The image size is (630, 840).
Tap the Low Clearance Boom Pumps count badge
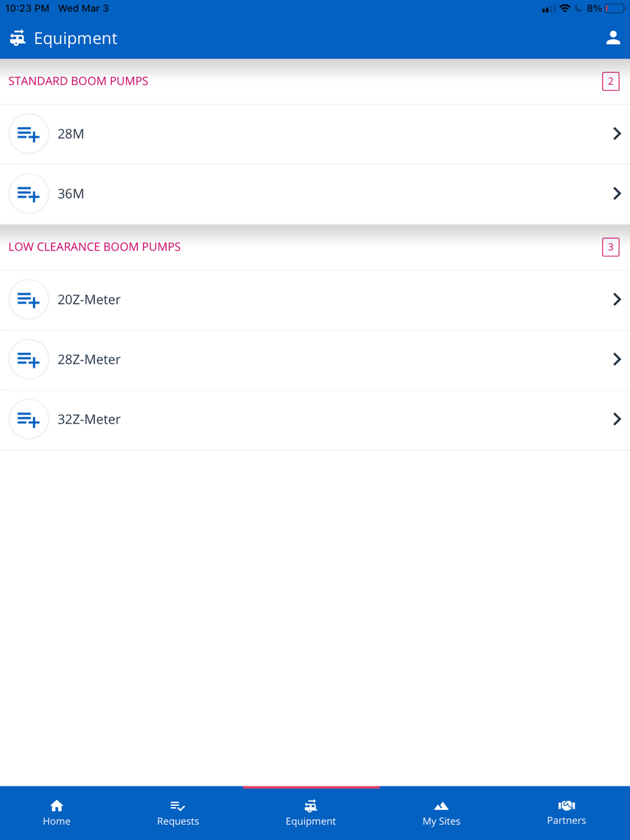pos(610,247)
